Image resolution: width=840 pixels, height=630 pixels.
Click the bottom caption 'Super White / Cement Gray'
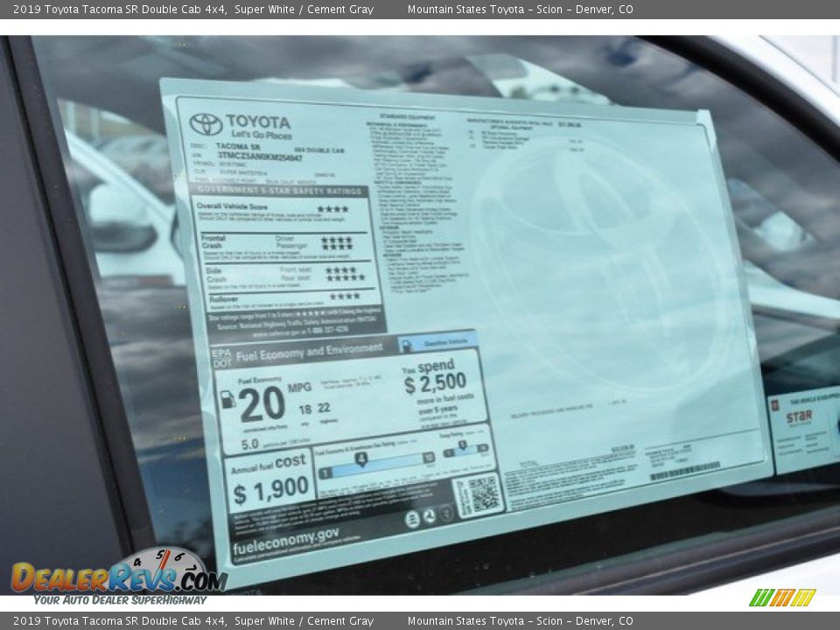(x=304, y=621)
